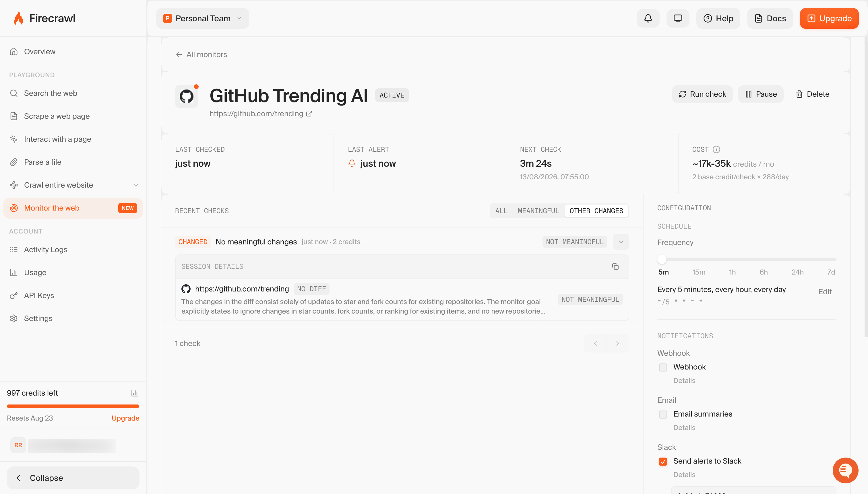Click the GitHub logo beside monitor title
This screenshot has height=494, width=868.
[x=186, y=96]
